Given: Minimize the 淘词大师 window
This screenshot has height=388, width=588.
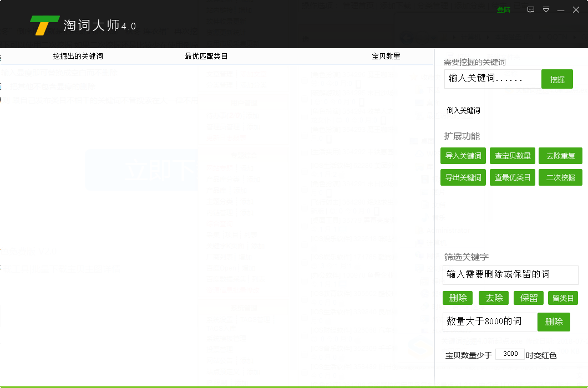Looking at the screenshot, I should (561, 10).
